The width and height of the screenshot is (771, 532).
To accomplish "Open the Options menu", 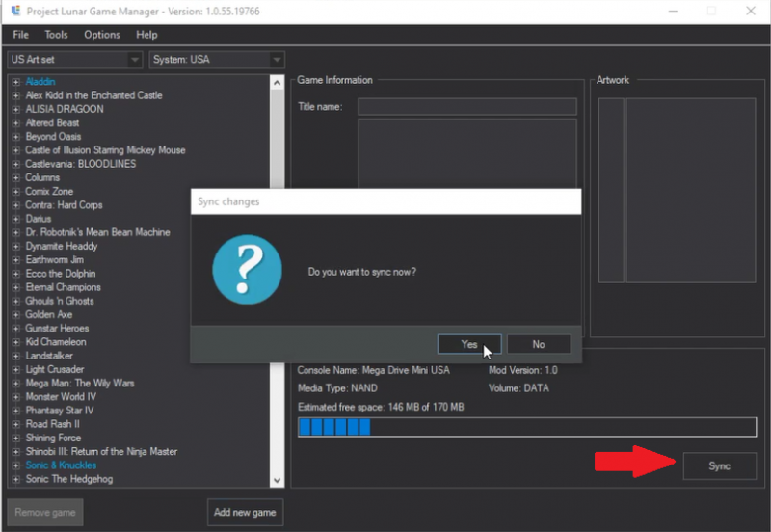I will (102, 35).
